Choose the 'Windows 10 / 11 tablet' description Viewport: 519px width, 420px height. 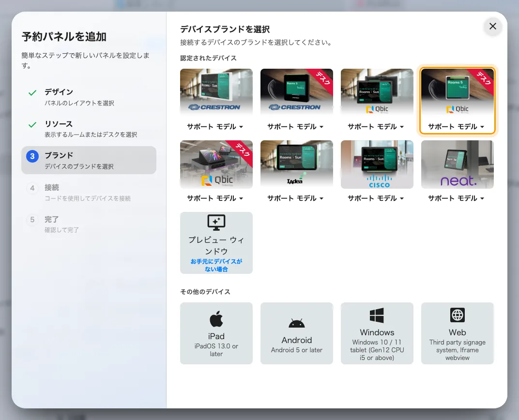coord(377,350)
